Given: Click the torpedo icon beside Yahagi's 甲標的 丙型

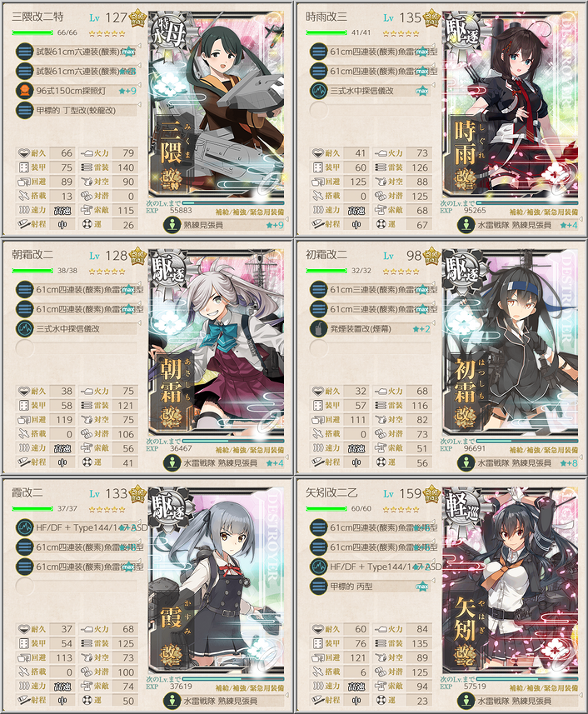Looking at the screenshot, I should pos(319,586).
